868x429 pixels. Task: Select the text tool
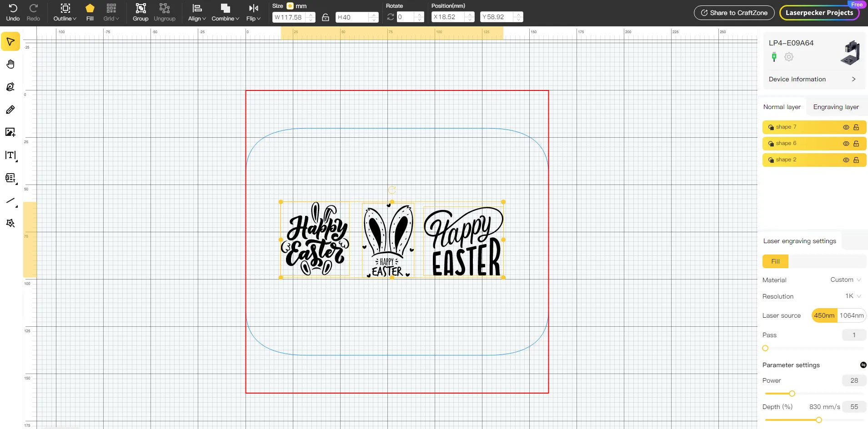click(10, 155)
